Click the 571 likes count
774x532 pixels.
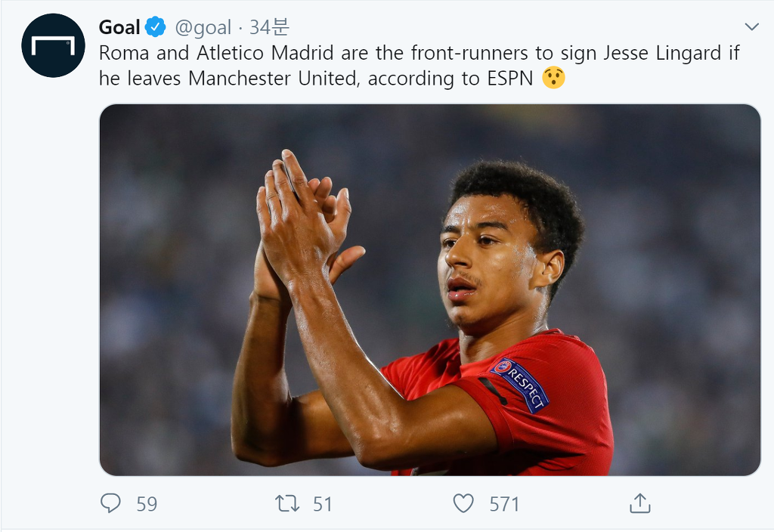(x=504, y=504)
